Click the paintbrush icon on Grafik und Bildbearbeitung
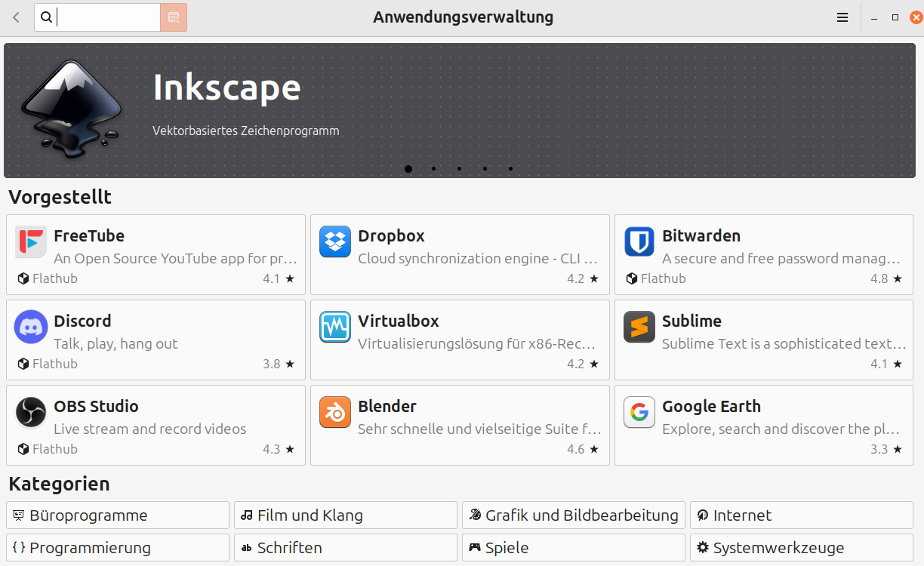 [x=475, y=515]
